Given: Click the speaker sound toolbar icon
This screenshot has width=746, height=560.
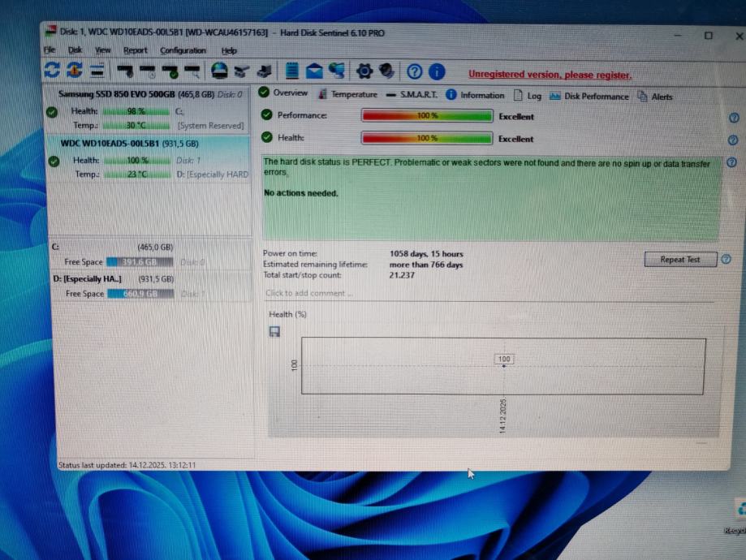Looking at the screenshot, I should 386,71.
